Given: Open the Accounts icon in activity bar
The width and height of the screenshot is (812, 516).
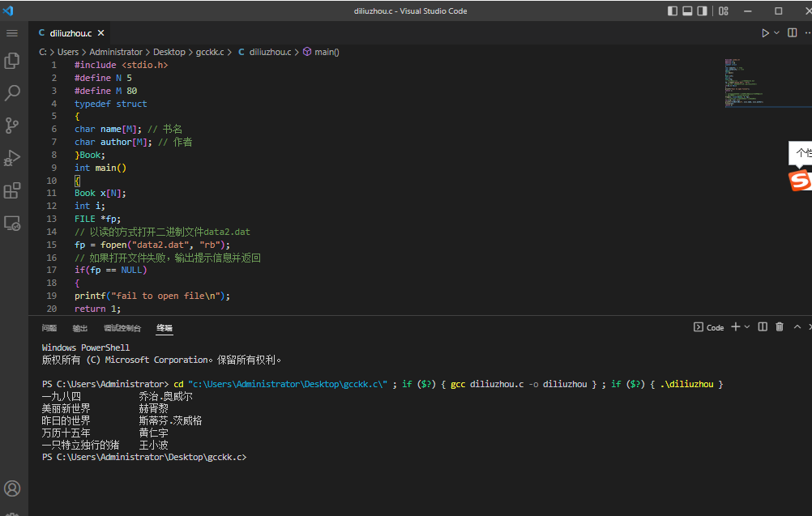Looking at the screenshot, I should 12,488.
